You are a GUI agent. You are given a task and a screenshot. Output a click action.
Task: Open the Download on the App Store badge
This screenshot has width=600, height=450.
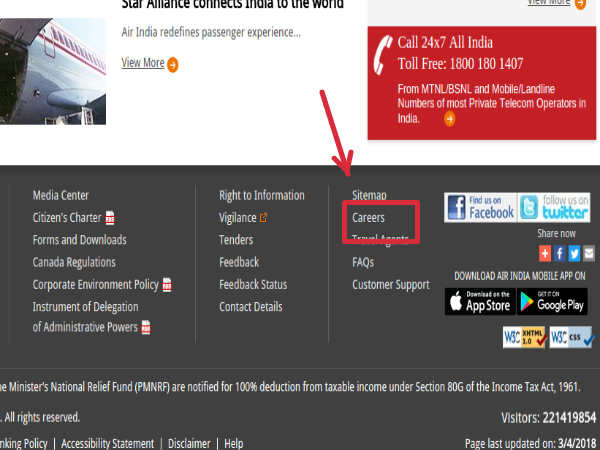point(480,302)
